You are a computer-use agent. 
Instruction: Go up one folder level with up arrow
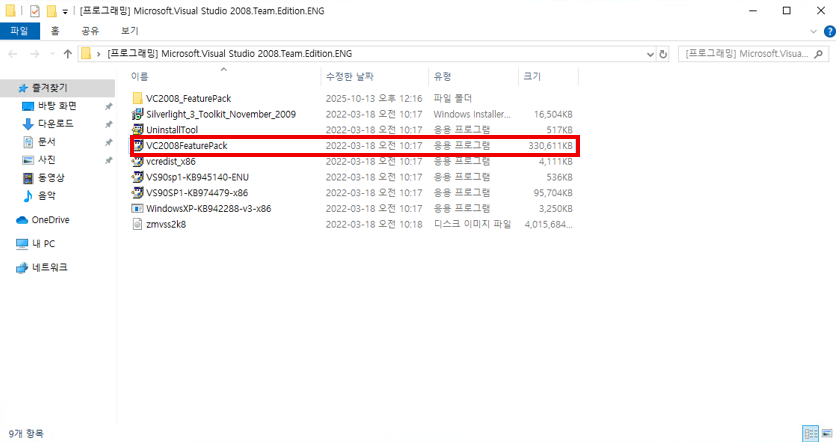click(x=67, y=53)
